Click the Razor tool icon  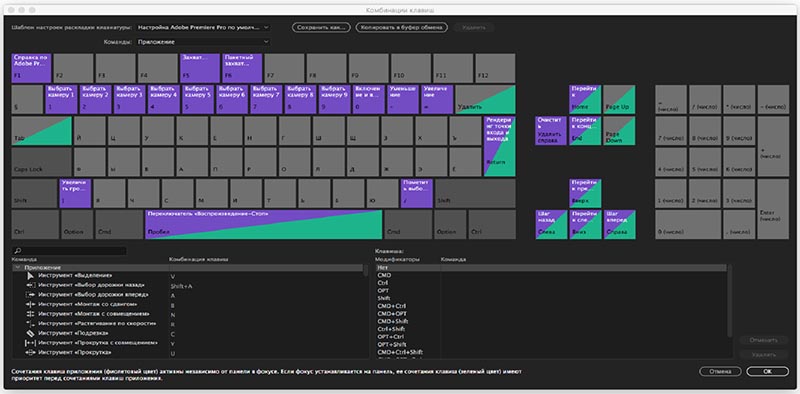point(30,333)
